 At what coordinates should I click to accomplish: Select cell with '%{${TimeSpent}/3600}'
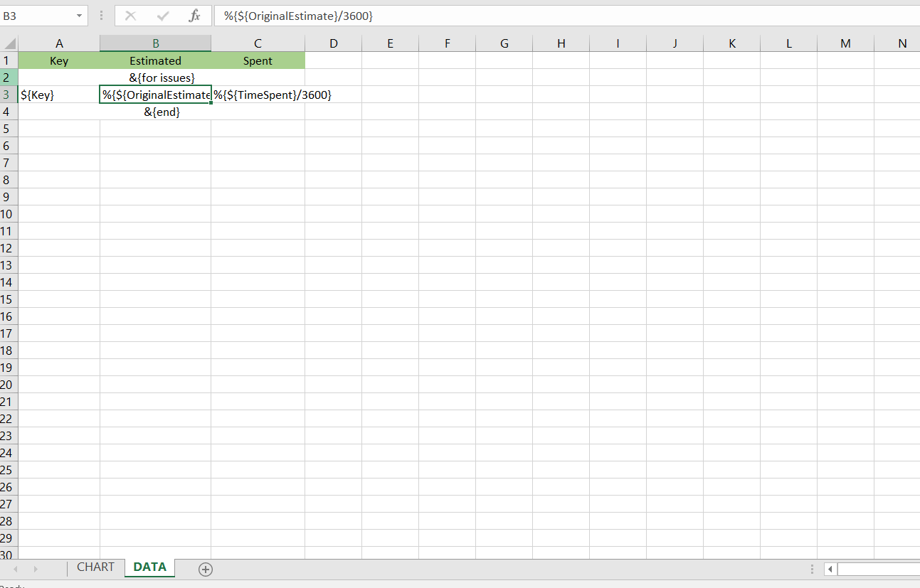coord(258,95)
